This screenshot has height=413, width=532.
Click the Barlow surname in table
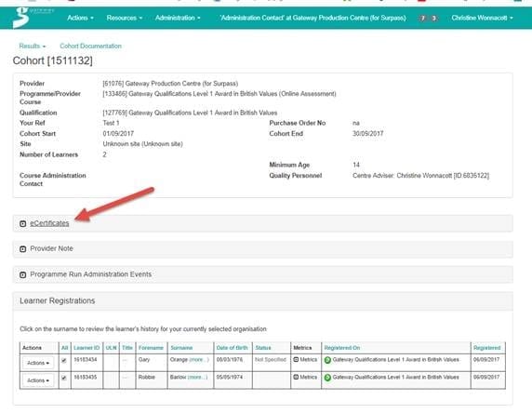179,377
